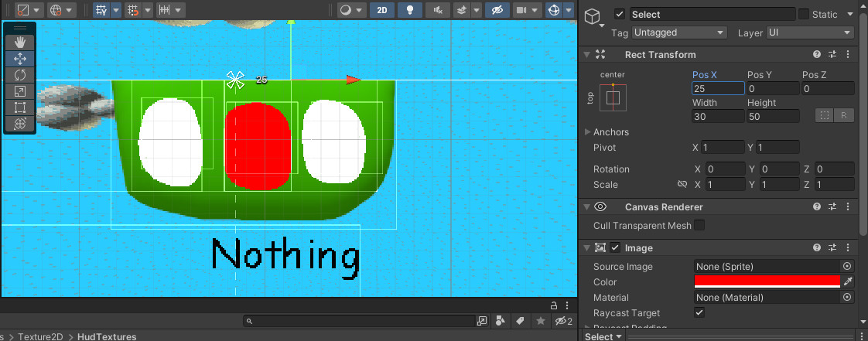Open the Layer dropdown showing UI
The height and width of the screenshot is (341, 868).
(809, 32)
